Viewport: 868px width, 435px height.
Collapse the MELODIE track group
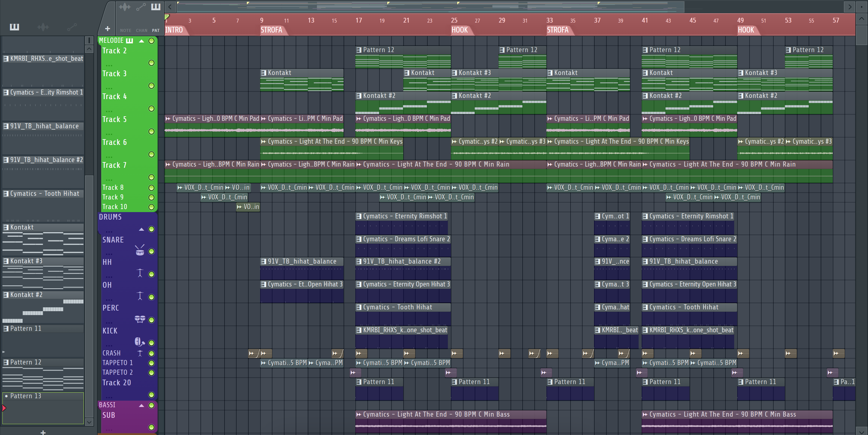[x=142, y=41]
